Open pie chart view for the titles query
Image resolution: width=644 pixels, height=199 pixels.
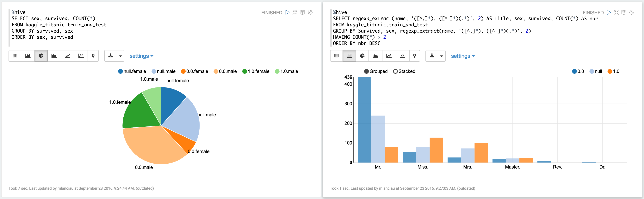tap(362, 56)
